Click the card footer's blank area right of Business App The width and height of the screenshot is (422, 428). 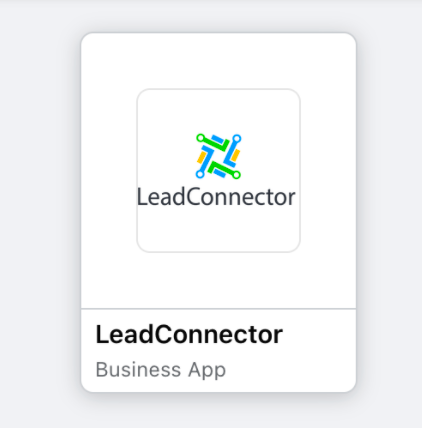click(290, 370)
